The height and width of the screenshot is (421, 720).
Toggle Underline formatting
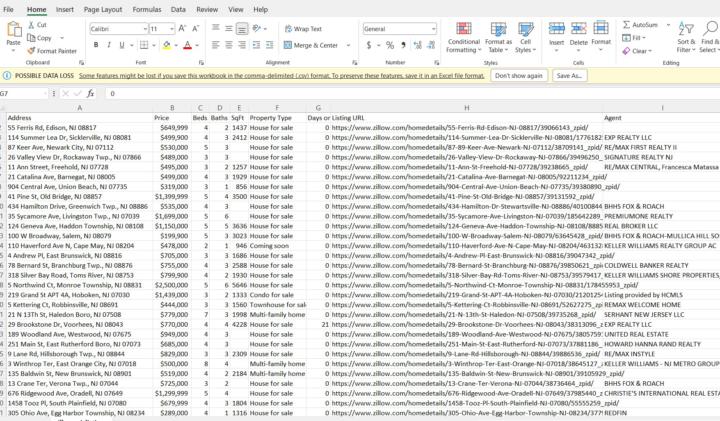(x=122, y=45)
